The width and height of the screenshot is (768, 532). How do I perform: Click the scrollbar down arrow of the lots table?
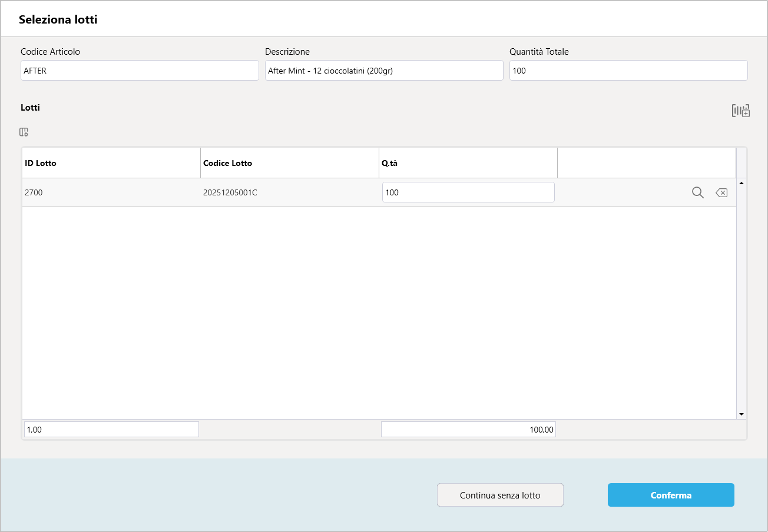(741, 414)
